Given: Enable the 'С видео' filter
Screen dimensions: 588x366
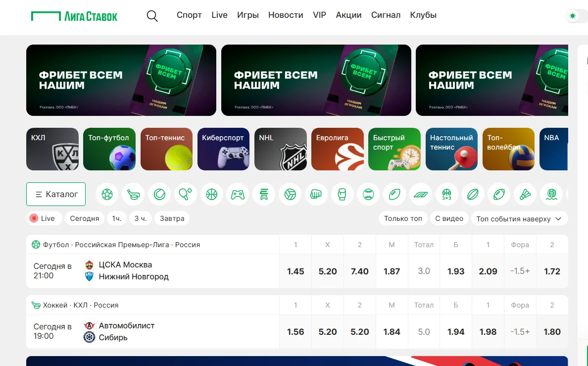Looking at the screenshot, I should 449,218.
